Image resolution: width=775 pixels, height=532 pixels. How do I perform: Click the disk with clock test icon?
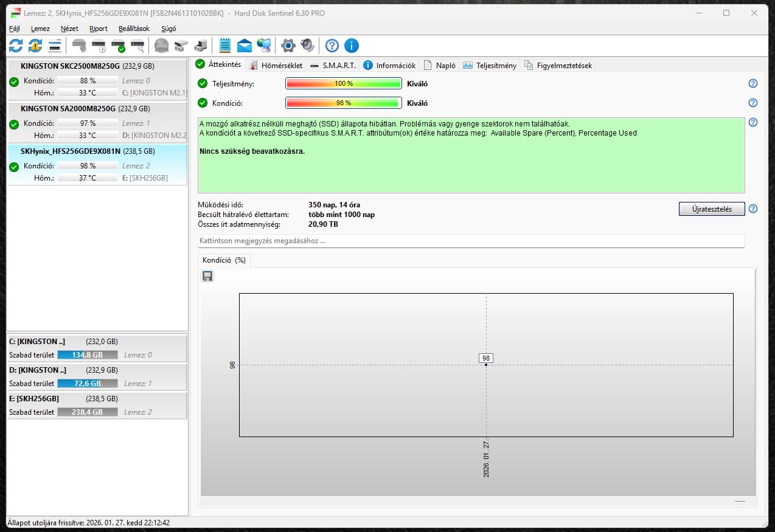coord(99,46)
